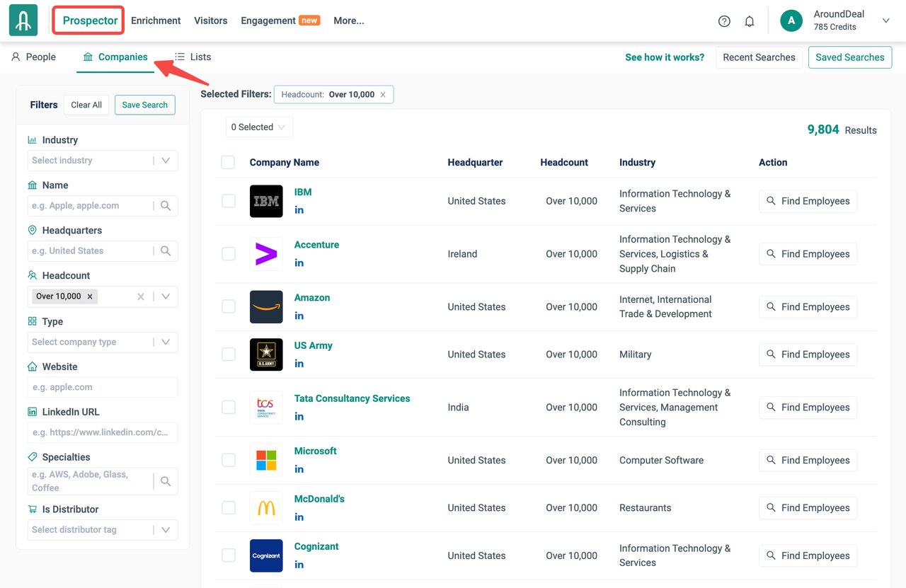The image size is (906, 588).
Task: Click the Website filter input field
Action: pyautogui.click(x=103, y=388)
